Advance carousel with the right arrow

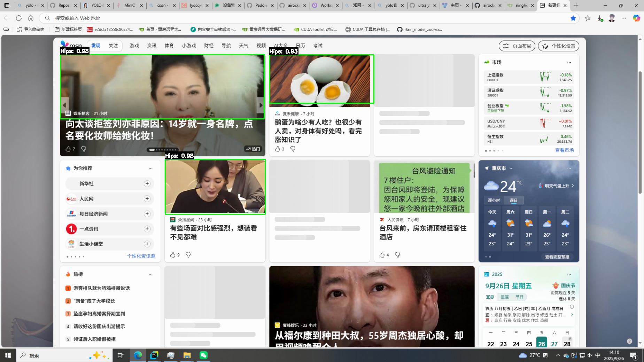(x=261, y=105)
